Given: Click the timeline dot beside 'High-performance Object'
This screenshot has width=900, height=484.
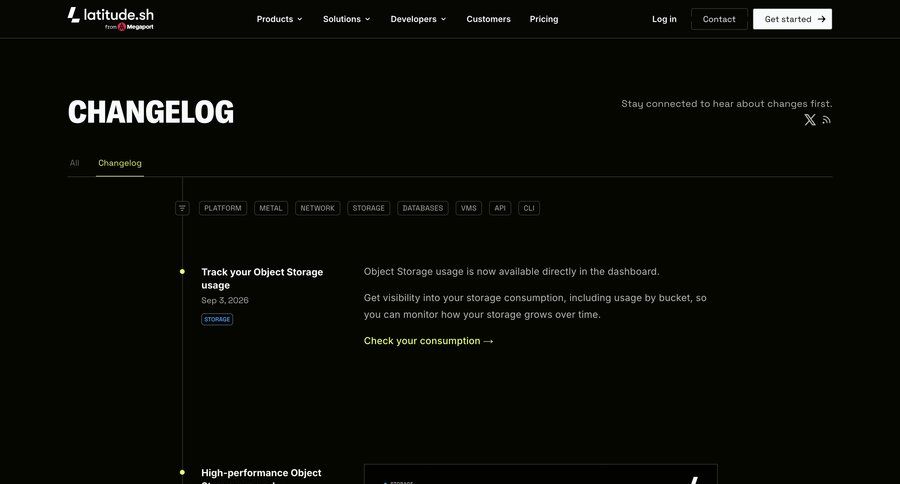Looking at the screenshot, I should click(182, 473).
